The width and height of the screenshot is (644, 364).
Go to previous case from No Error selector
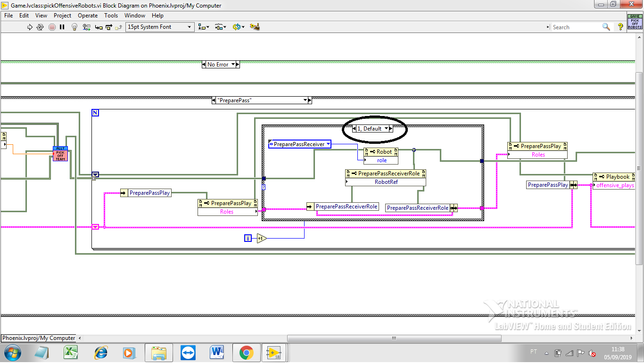204,65
